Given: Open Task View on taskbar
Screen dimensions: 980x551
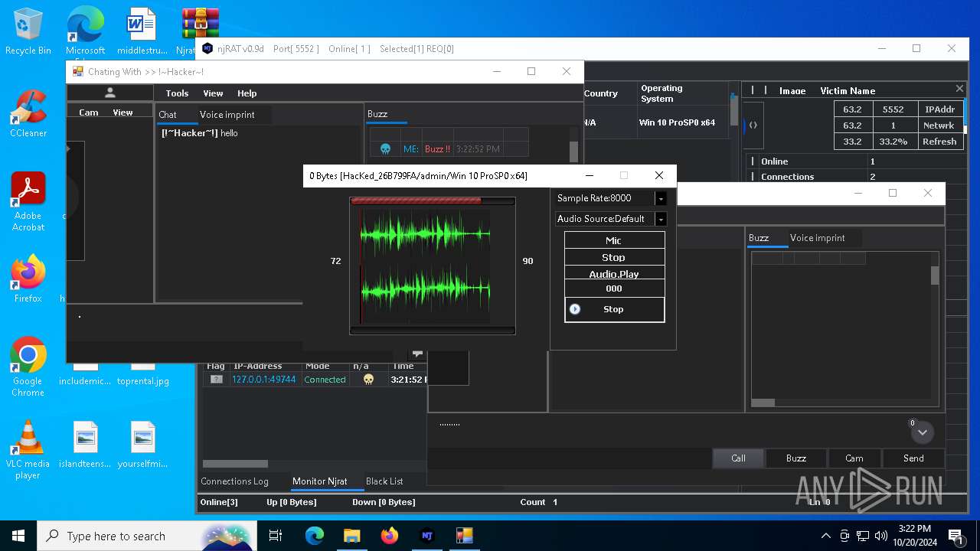Looking at the screenshot, I should [276, 536].
